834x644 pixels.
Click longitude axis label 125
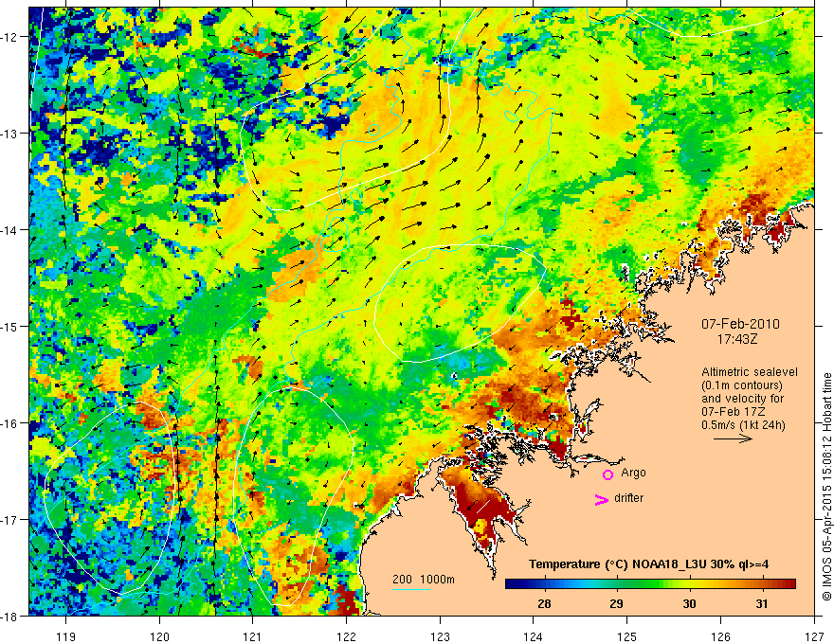627,636
